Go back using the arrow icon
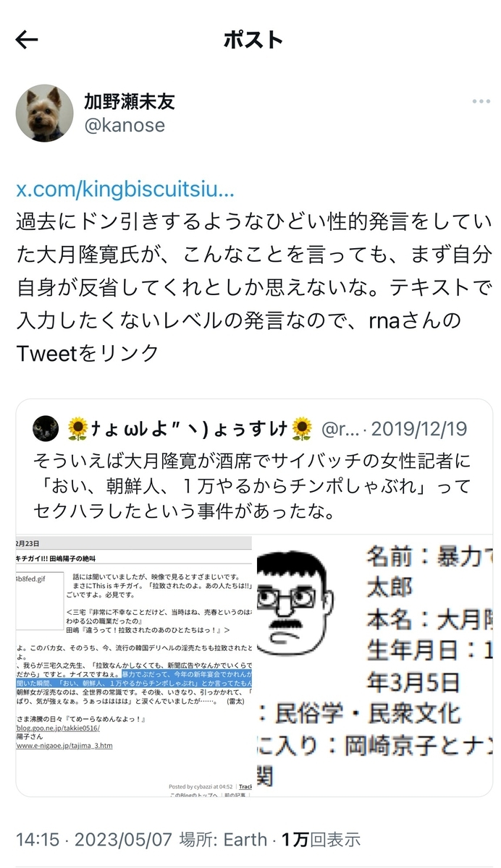Screen dimensions: 501x868 point(26,40)
